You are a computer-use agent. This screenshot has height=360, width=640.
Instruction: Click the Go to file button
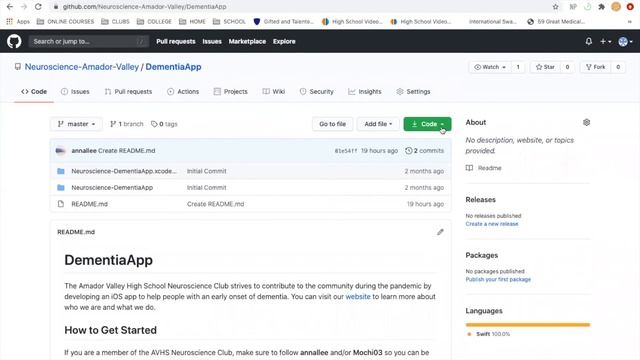[333, 124]
